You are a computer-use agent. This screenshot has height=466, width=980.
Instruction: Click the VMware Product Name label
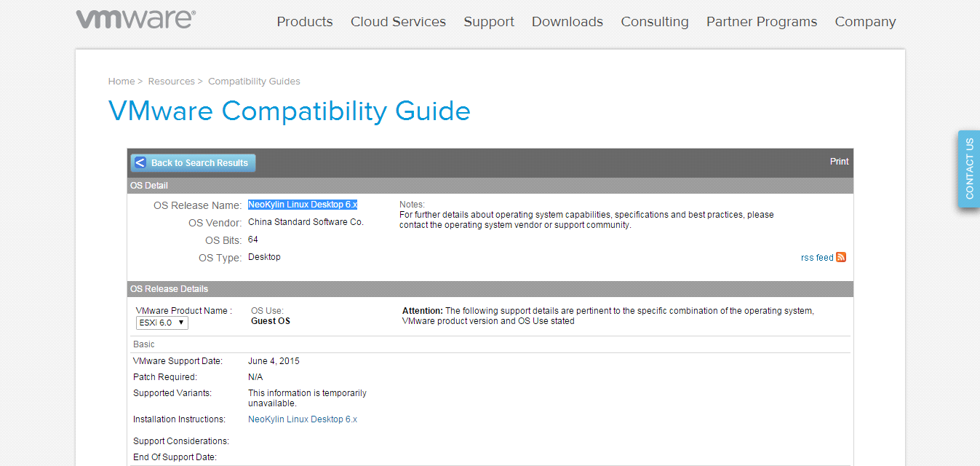point(184,311)
